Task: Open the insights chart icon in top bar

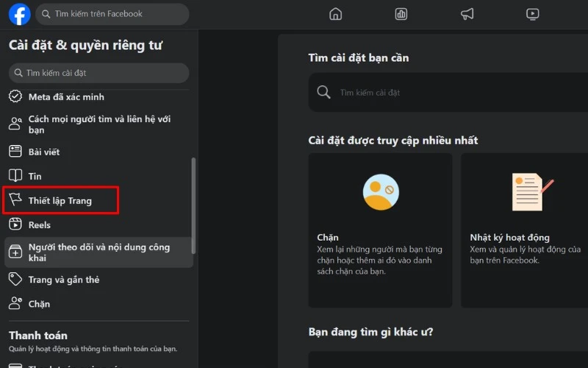Action: coord(401,14)
